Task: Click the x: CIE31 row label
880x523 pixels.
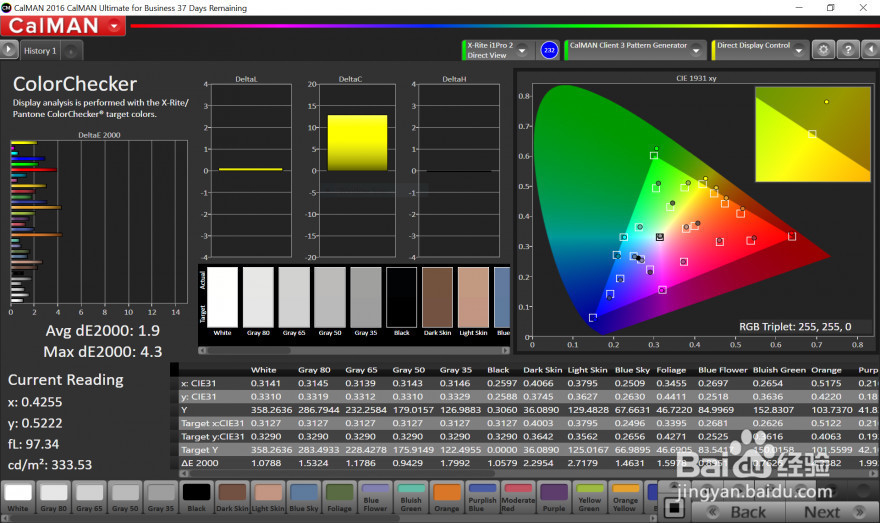Action: click(x=198, y=383)
